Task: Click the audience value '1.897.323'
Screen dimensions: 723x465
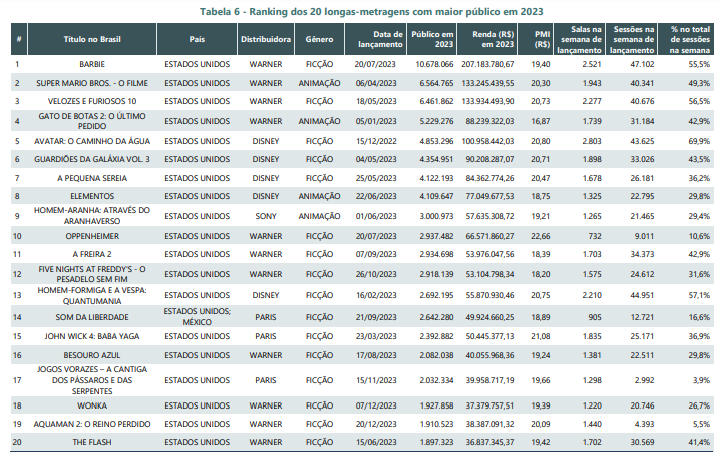Action: pyautogui.click(x=436, y=442)
